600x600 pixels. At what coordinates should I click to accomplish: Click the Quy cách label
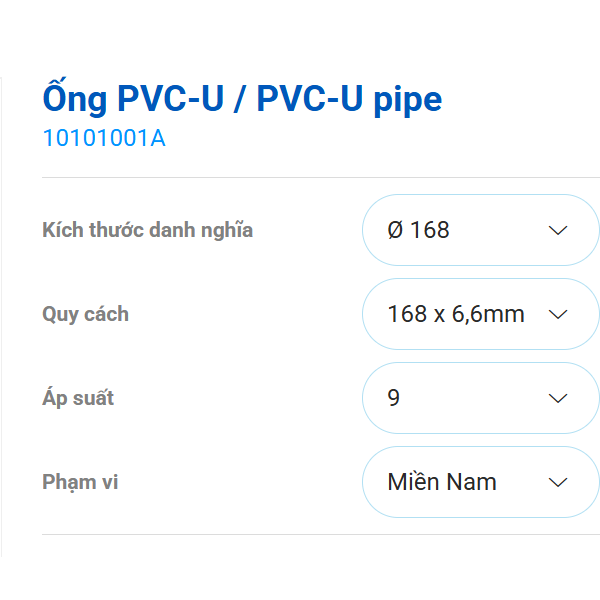pyautogui.click(x=85, y=314)
